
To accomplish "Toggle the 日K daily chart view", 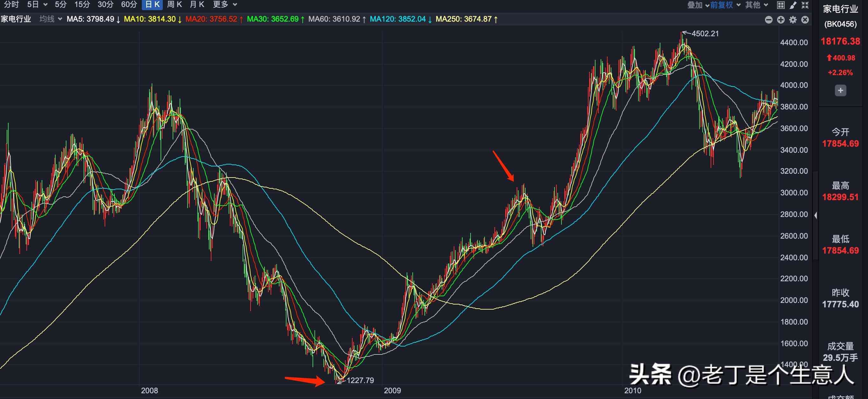I will [x=152, y=5].
